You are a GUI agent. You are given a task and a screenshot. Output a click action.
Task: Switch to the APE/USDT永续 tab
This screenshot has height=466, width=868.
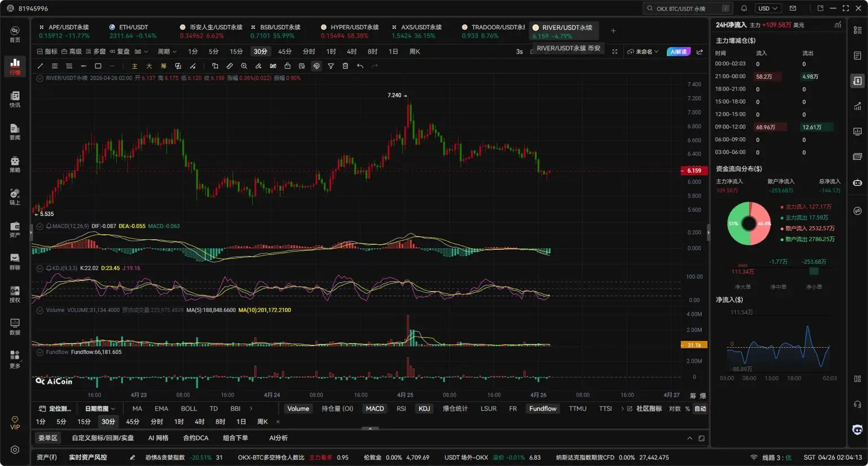click(x=64, y=31)
